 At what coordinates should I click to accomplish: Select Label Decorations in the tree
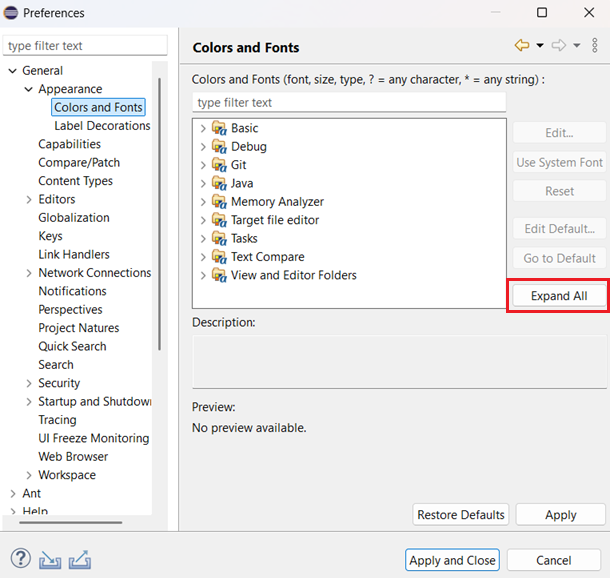coord(102,126)
